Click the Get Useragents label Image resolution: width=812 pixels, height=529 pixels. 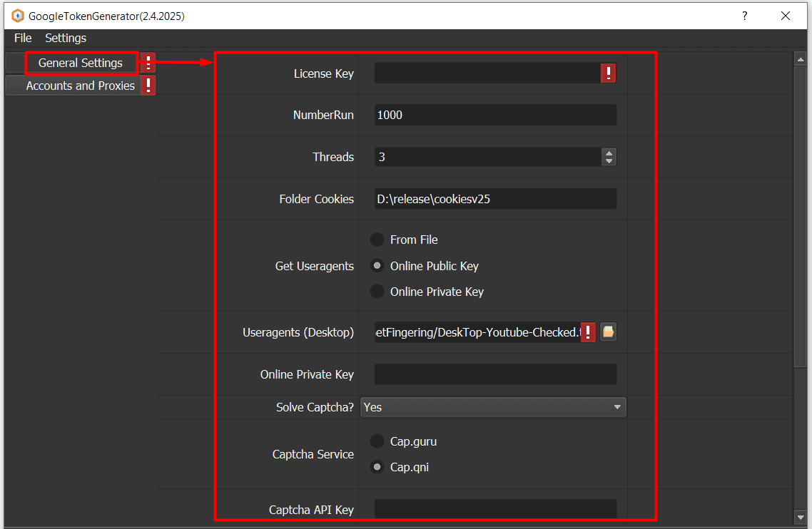(x=315, y=266)
